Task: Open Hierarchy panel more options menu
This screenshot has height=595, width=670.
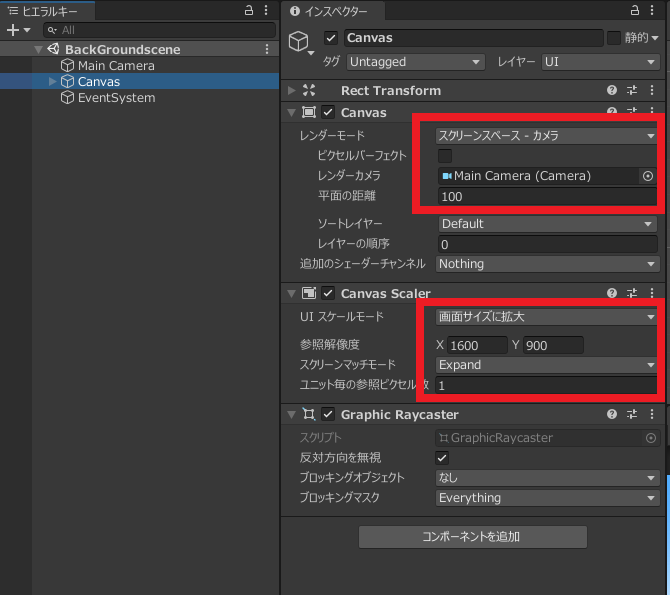Action: click(266, 11)
